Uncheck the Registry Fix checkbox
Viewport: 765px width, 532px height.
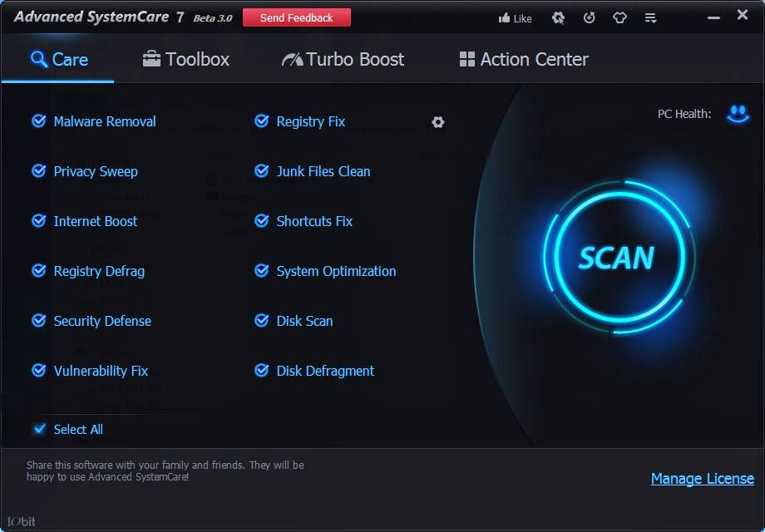[x=261, y=121]
